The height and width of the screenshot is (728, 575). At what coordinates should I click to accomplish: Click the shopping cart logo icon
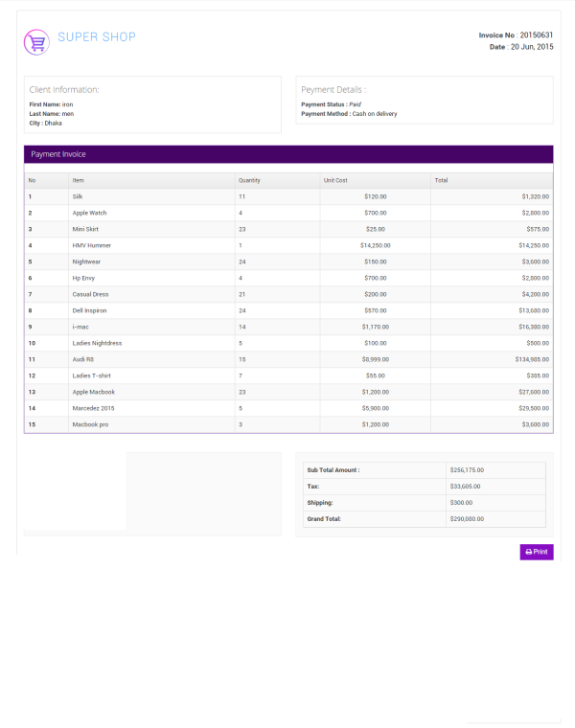[36, 41]
